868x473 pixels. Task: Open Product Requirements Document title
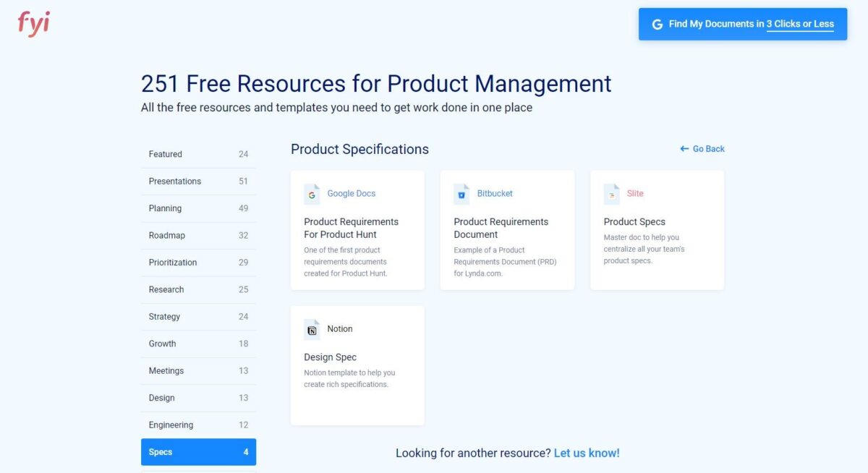point(501,228)
